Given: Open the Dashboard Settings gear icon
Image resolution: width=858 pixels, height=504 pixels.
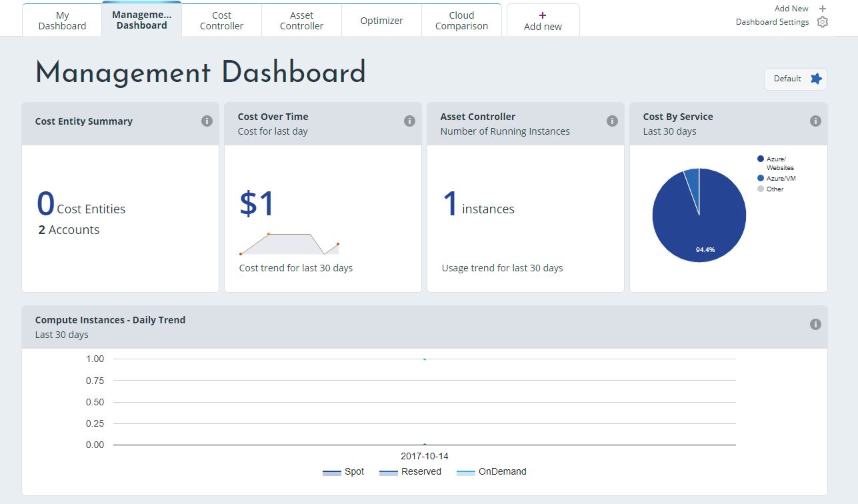Looking at the screenshot, I should tap(823, 22).
